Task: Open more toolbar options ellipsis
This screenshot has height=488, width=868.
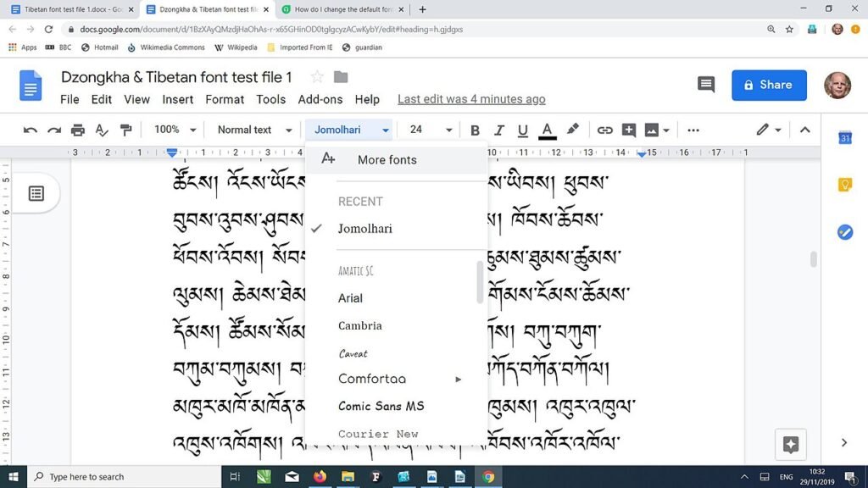Action: (693, 130)
